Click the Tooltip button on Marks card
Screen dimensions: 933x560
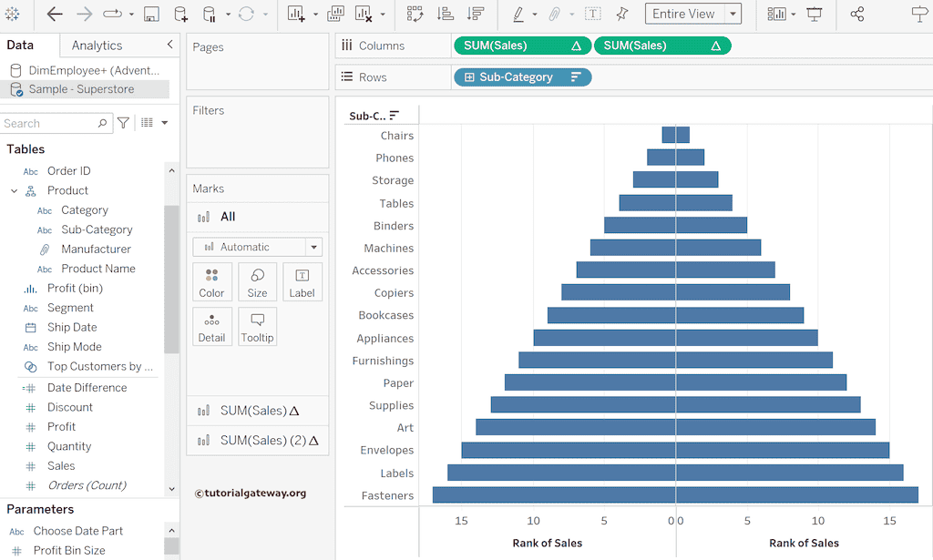pyautogui.click(x=257, y=326)
